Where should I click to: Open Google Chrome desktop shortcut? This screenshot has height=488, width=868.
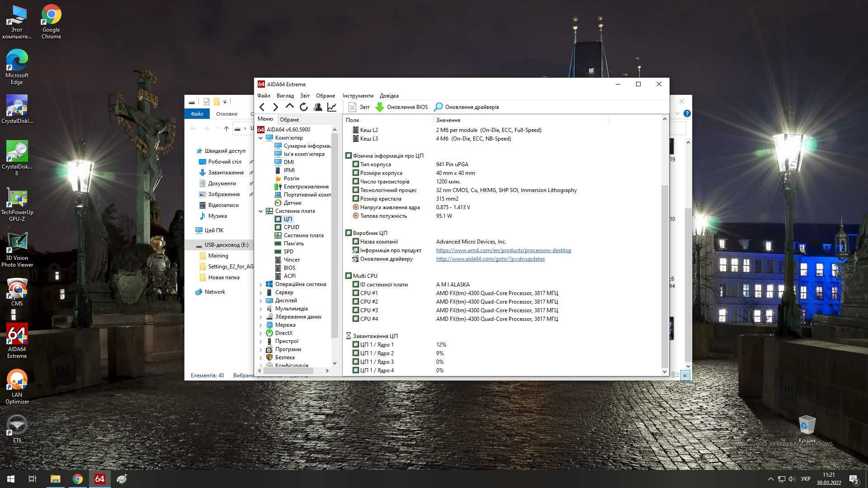tap(51, 22)
